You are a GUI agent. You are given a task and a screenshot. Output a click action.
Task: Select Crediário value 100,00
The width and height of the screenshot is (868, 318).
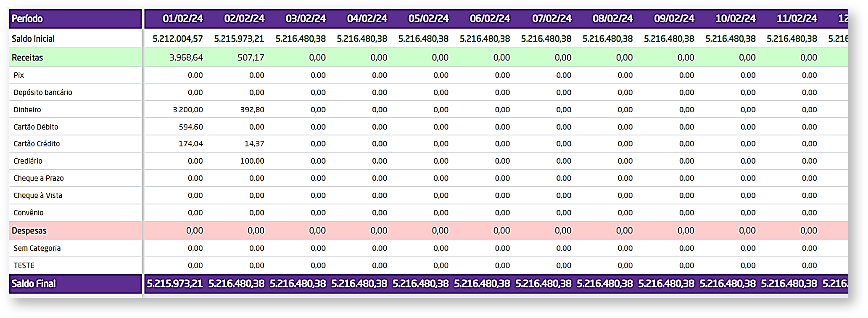pyautogui.click(x=252, y=161)
